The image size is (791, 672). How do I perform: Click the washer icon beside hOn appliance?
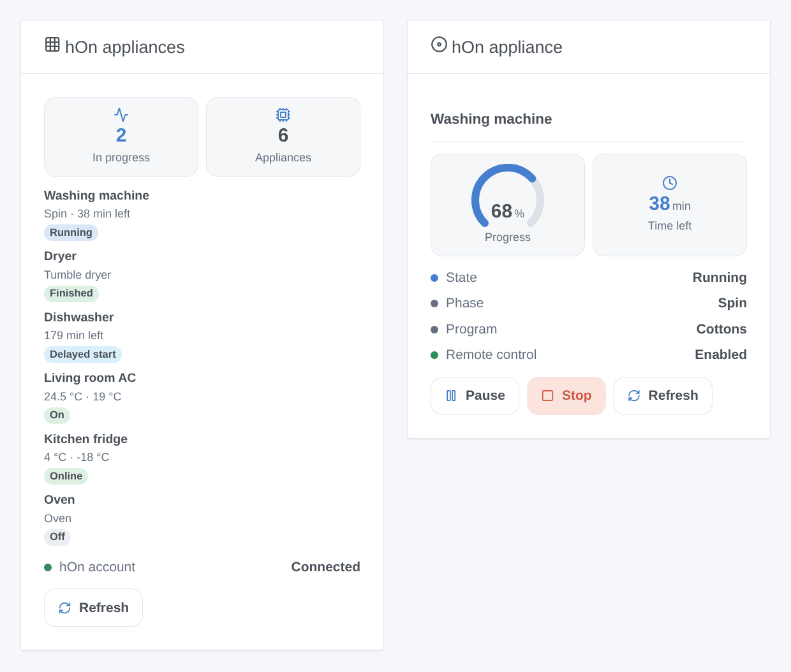pyautogui.click(x=439, y=44)
